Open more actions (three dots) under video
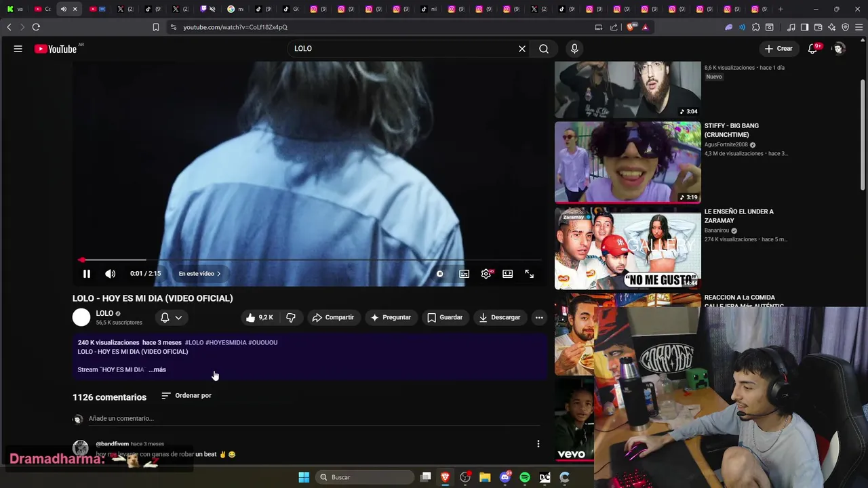 click(539, 317)
